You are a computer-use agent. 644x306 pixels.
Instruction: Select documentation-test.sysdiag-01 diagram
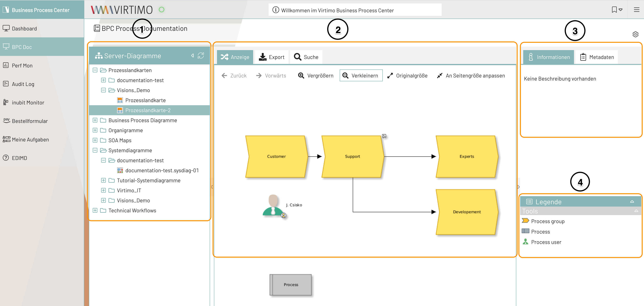pyautogui.click(x=162, y=171)
